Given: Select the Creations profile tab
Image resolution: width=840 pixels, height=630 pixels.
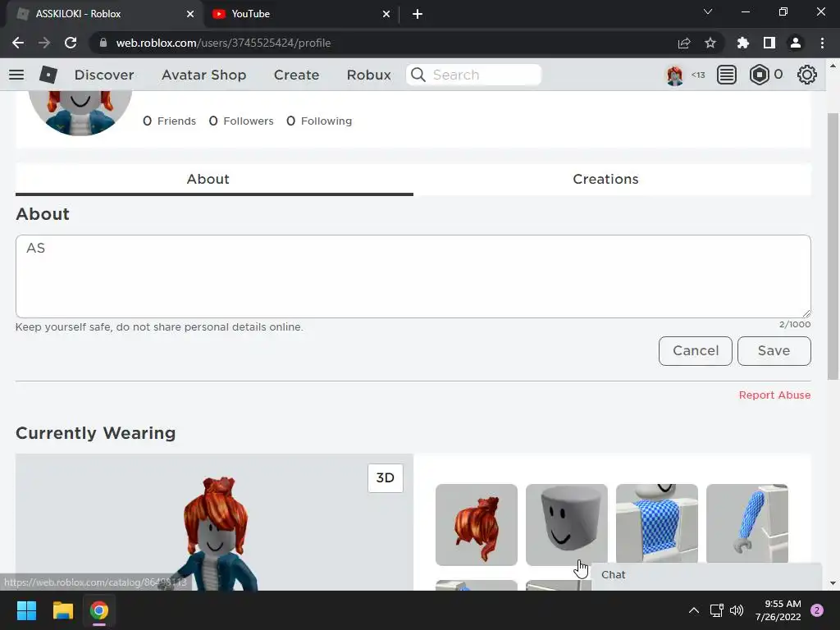Looking at the screenshot, I should (x=612, y=180).
